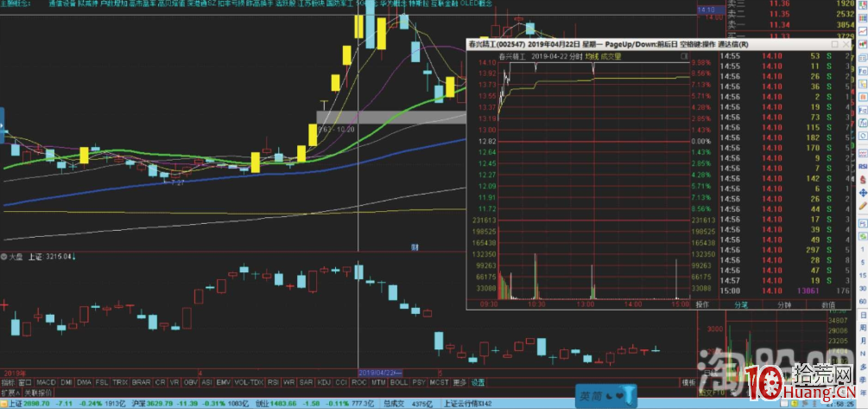Select the TRIX indicator tab
Screen dimensions: 868x409
[120, 382]
